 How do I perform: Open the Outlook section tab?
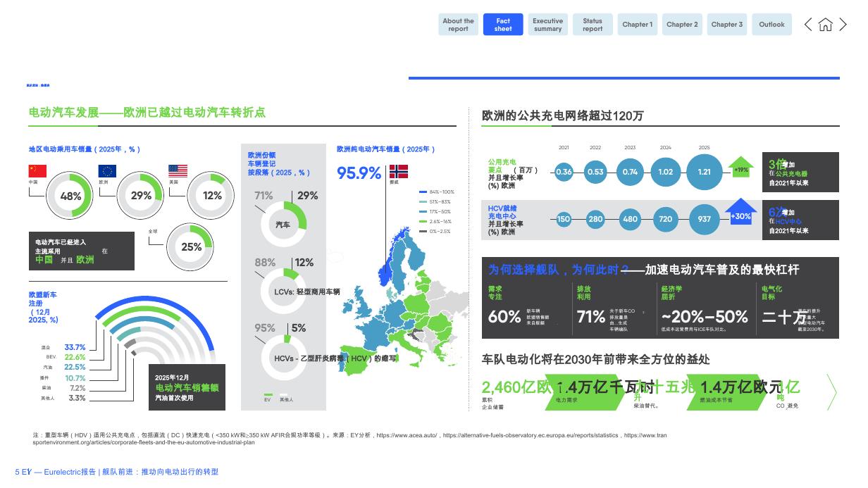click(x=771, y=25)
